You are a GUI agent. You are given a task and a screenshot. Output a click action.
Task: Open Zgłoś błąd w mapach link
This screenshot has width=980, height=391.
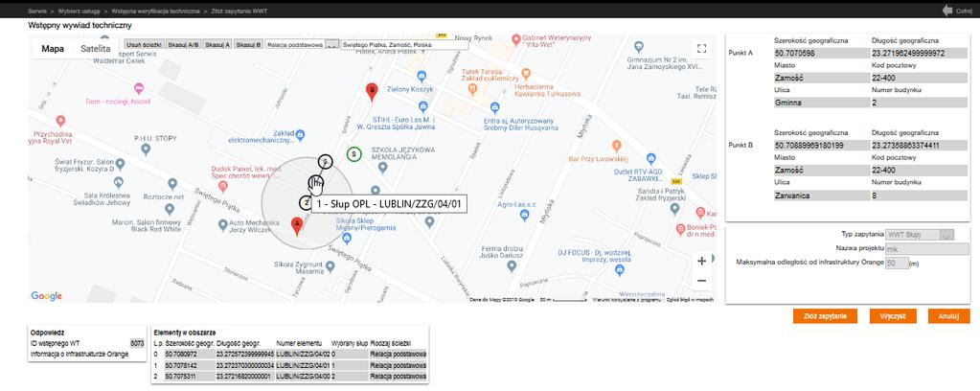pos(690,300)
